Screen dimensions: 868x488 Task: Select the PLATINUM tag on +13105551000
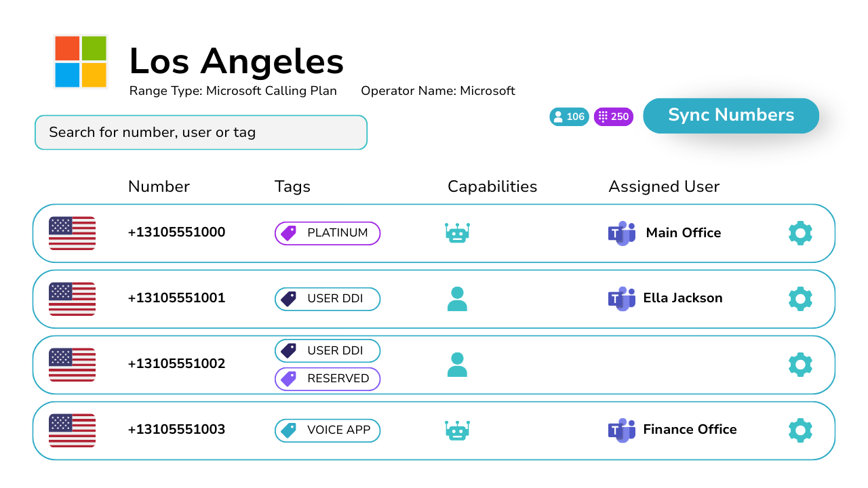coord(328,233)
